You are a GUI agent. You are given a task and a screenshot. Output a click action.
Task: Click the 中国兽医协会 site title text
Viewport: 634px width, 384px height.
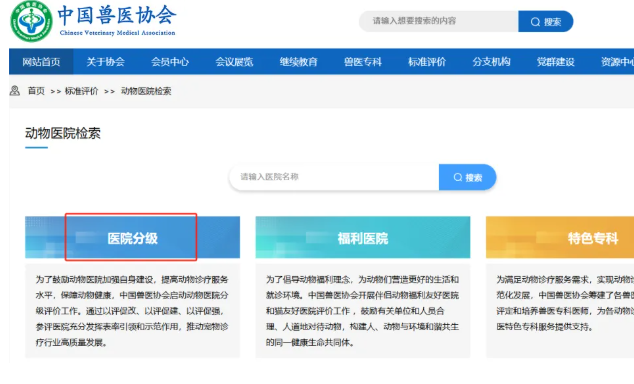[117, 15]
